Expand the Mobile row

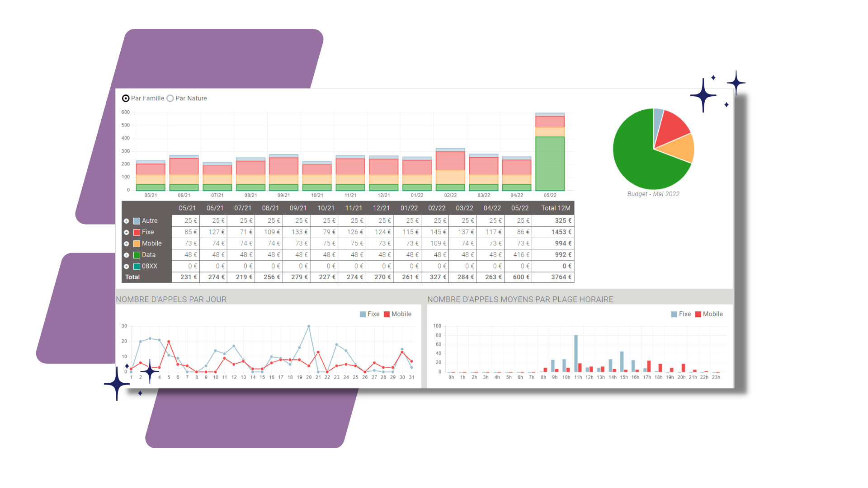(x=127, y=244)
